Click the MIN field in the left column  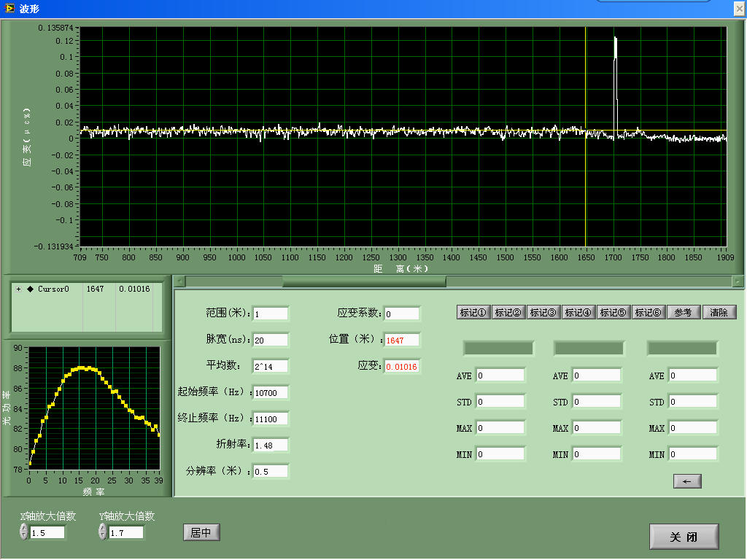click(500, 454)
